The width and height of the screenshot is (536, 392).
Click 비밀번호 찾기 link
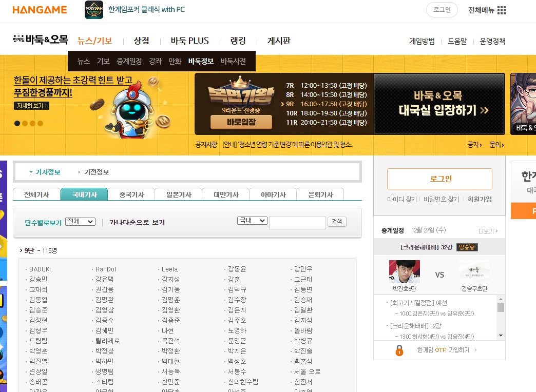click(442, 199)
